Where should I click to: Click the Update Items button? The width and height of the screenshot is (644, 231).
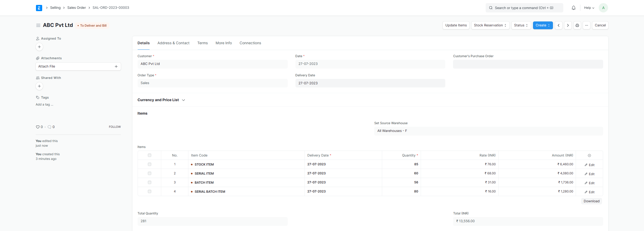coord(456,25)
